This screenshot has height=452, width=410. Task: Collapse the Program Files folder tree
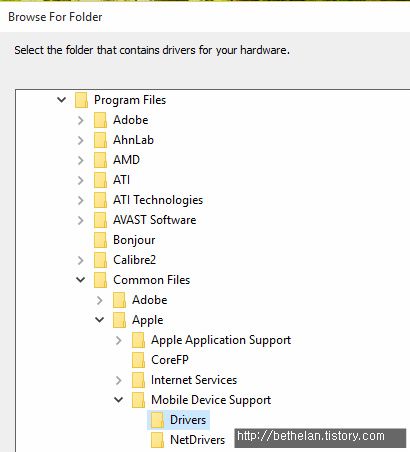click(x=62, y=100)
